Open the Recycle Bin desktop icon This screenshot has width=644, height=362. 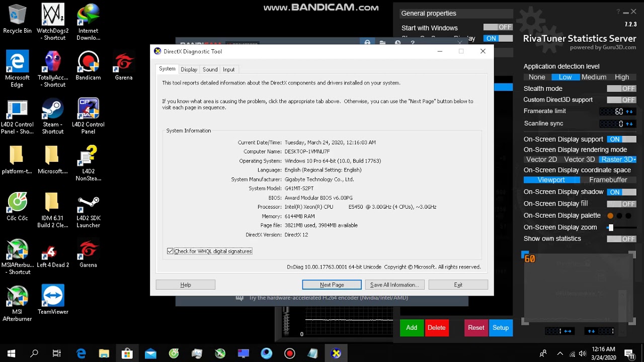[17, 19]
